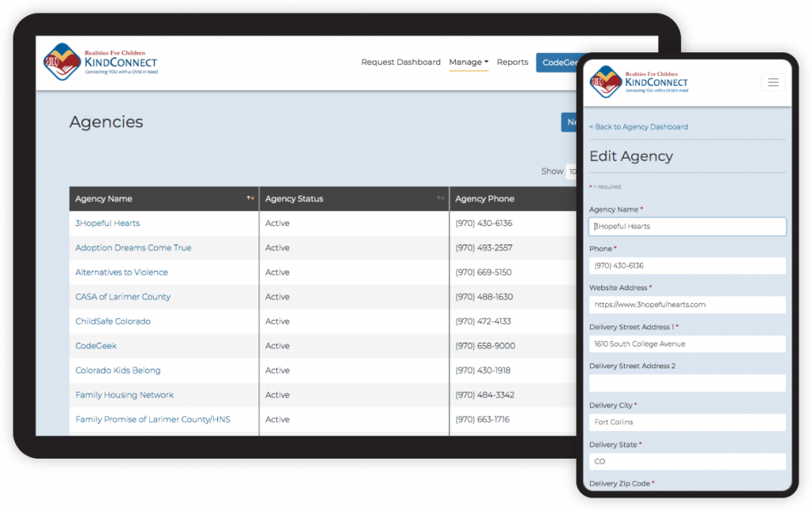Go to Reports in navigation
This screenshot has width=812, height=511.
tap(512, 62)
